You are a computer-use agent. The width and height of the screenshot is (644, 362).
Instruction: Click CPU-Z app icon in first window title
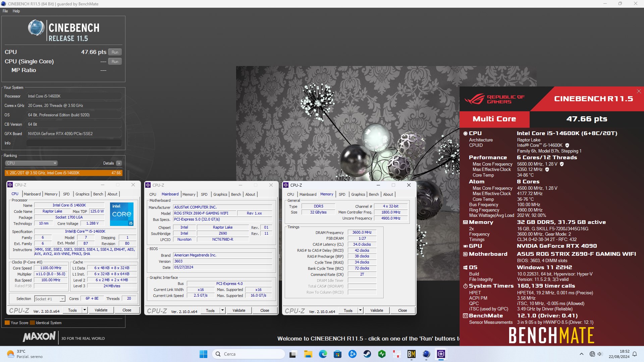(10, 185)
